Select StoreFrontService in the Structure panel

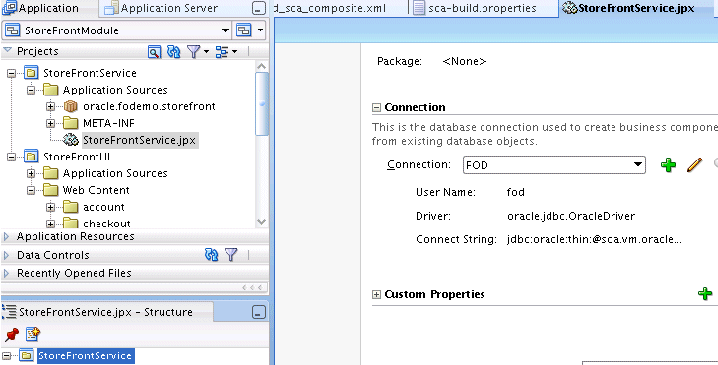(85, 356)
